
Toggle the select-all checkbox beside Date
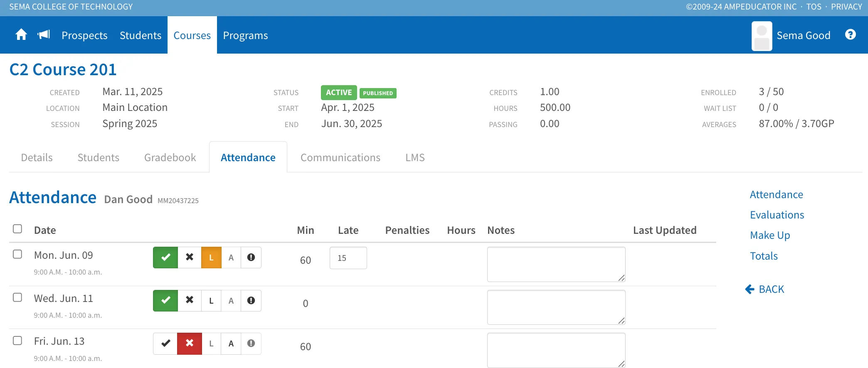point(17,229)
